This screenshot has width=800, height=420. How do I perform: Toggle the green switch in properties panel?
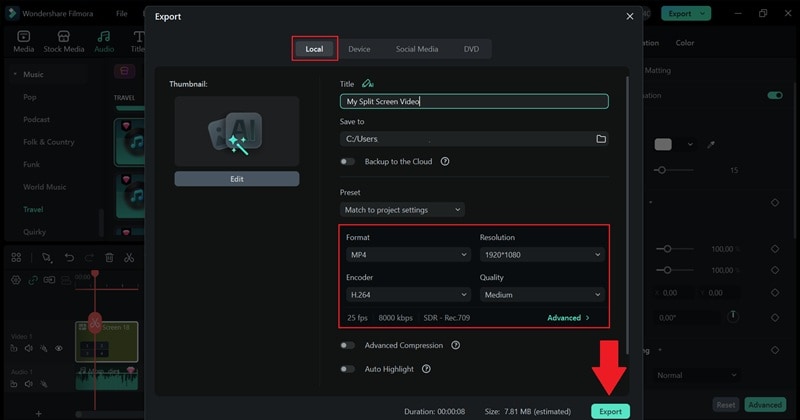pyautogui.click(x=775, y=95)
